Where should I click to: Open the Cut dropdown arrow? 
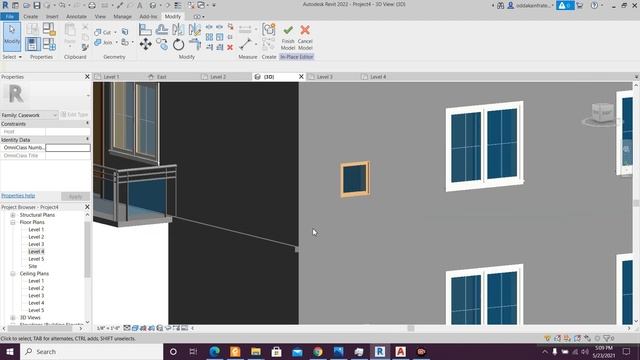pos(116,32)
